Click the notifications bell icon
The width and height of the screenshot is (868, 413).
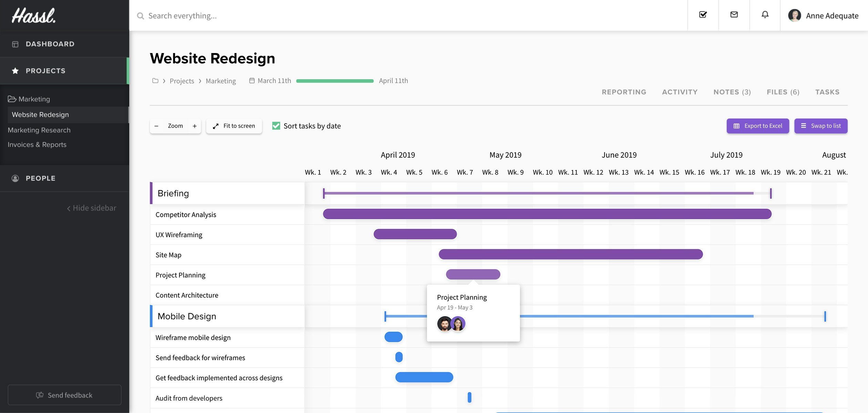click(x=765, y=15)
